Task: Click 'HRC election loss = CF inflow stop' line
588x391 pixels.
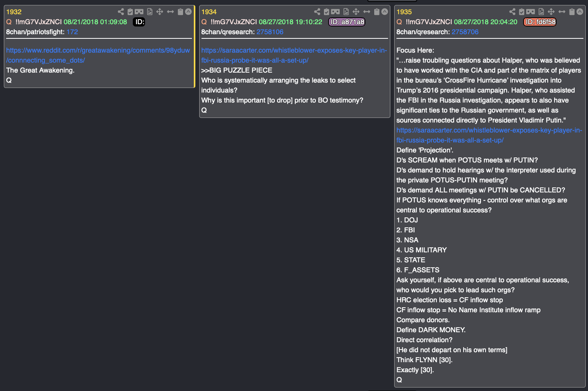Action: (449, 300)
